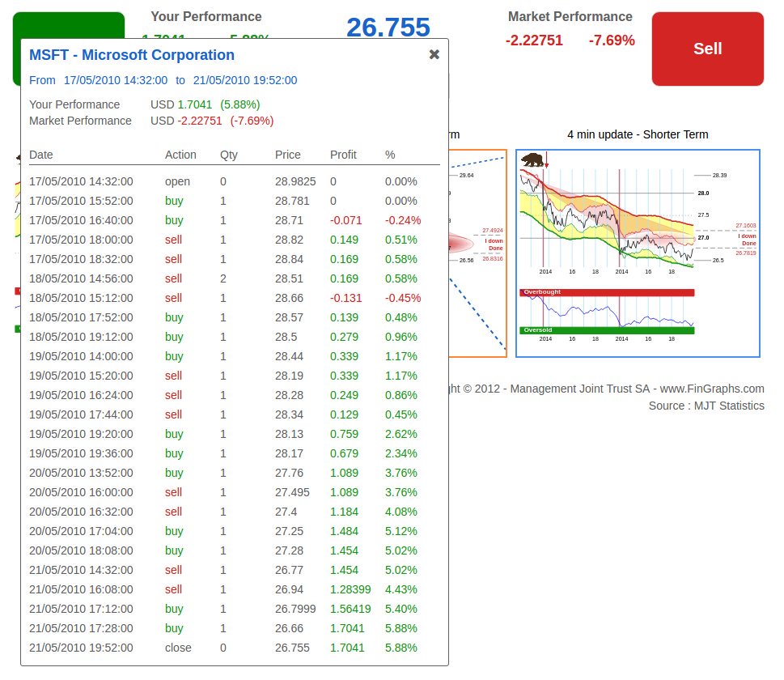The image size is (784, 680).
Task: Select the 17/05/2010 14:32:00 open row date
Action: (x=81, y=181)
